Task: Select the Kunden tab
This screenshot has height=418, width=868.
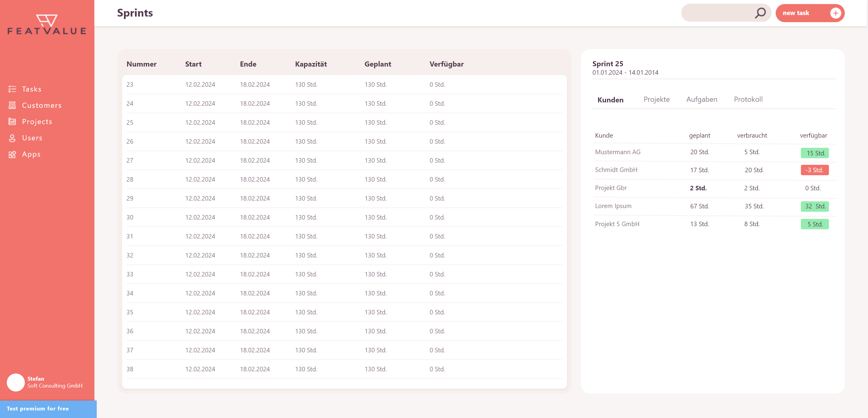Action: [610, 100]
